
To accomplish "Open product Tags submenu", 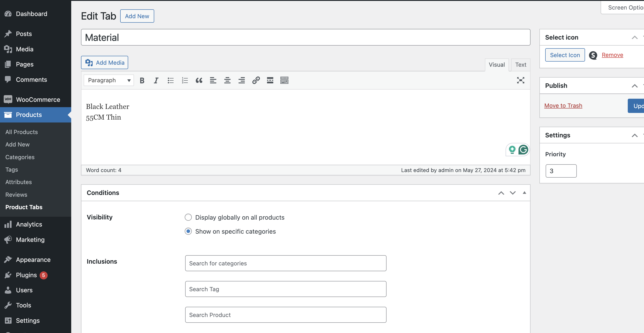I will (12, 170).
